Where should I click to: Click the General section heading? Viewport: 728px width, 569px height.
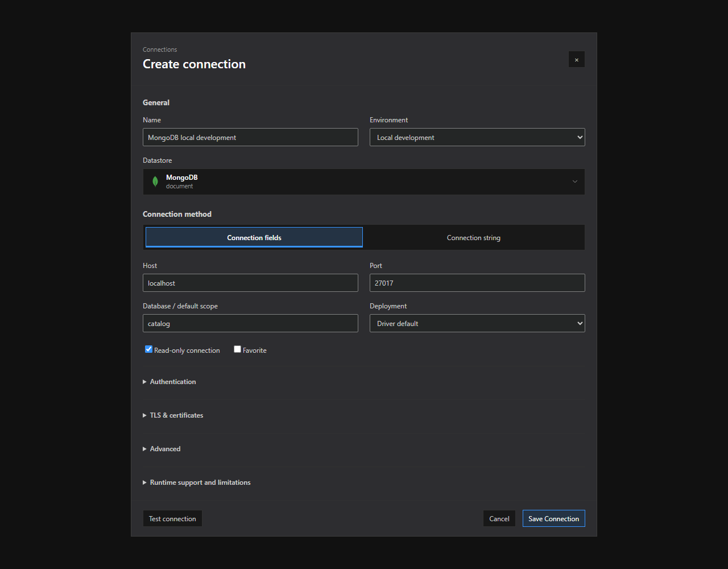click(x=156, y=102)
